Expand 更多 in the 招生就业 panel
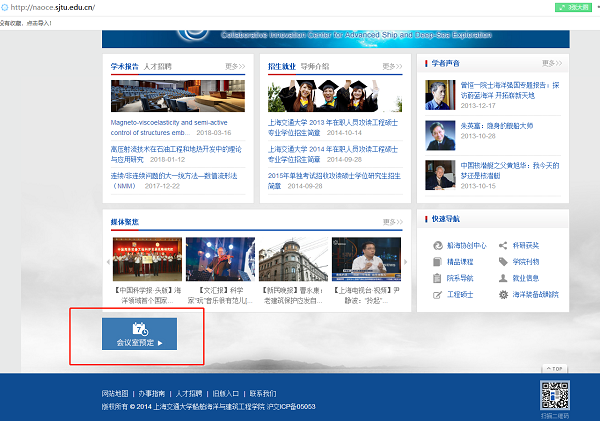 392,66
